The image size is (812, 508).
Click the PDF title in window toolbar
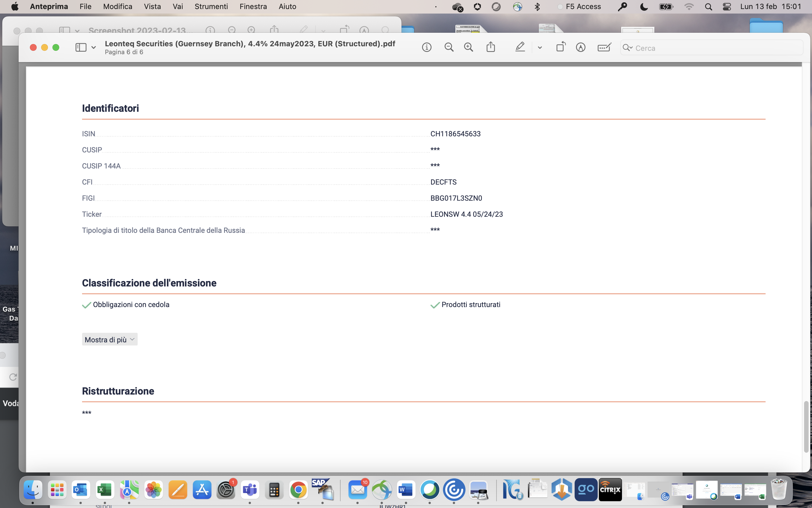250,44
